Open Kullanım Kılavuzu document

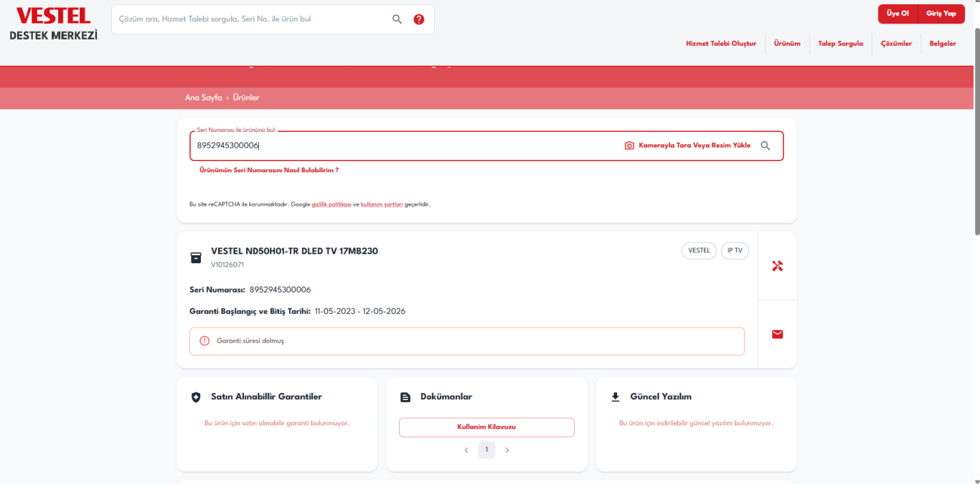[x=486, y=427]
